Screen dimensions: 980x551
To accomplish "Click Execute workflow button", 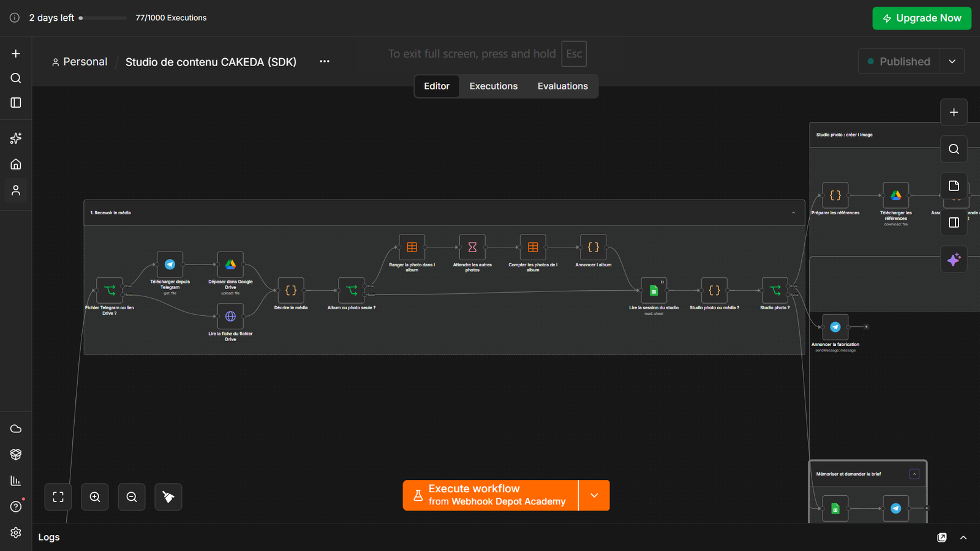I will (x=491, y=495).
